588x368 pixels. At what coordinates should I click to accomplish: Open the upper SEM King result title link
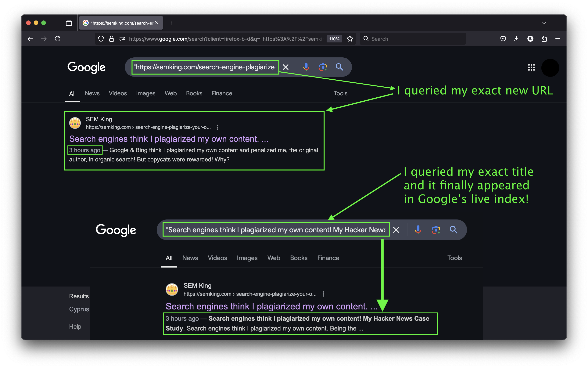tap(169, 139)
